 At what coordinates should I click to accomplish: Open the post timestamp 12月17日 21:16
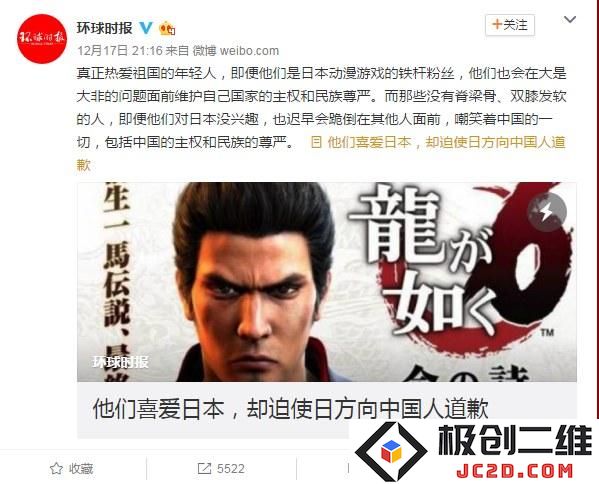120,50
